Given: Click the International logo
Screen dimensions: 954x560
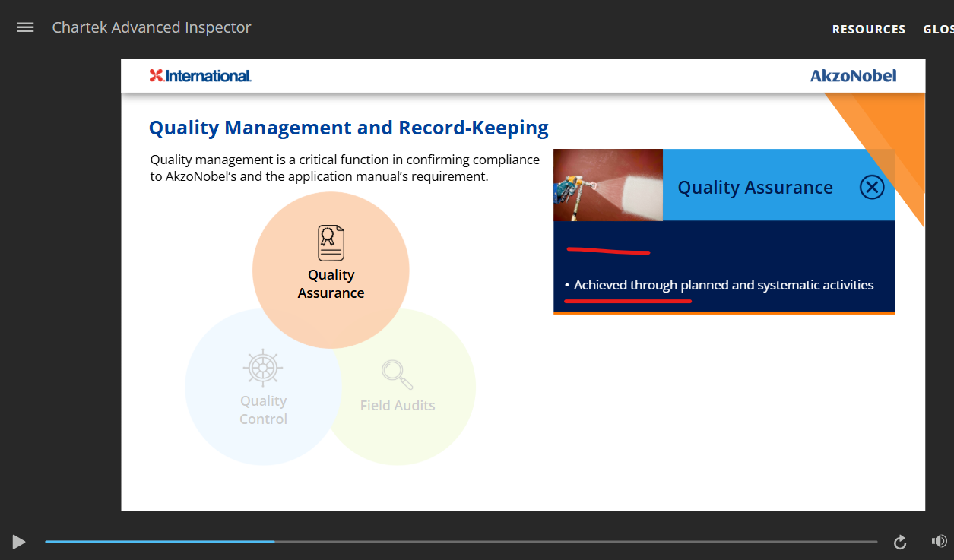Looking at the screenshot, I should (x=201, y=75).
